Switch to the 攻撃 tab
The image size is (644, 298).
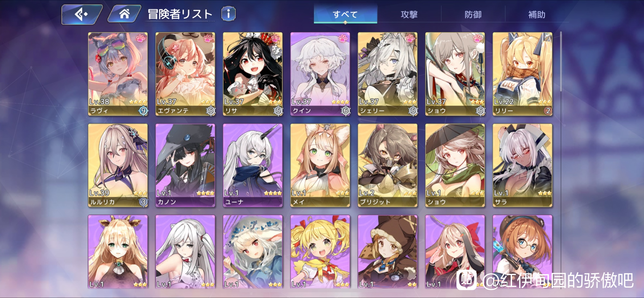click(x=409, y=15)
